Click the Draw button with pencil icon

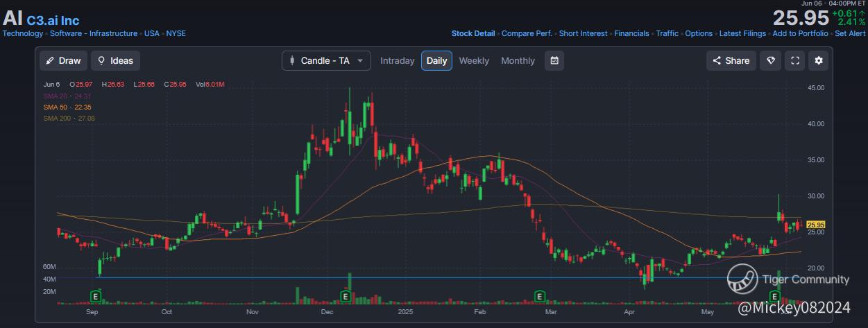(x=63, y=60)
